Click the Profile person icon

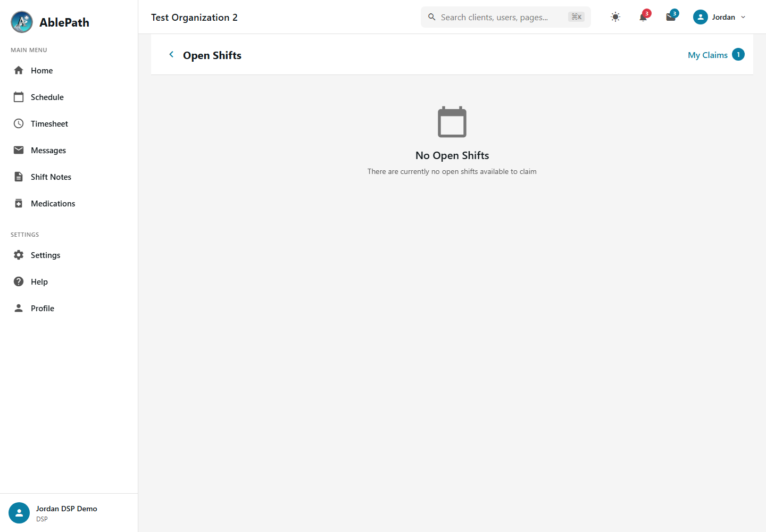tap(19, 308)
